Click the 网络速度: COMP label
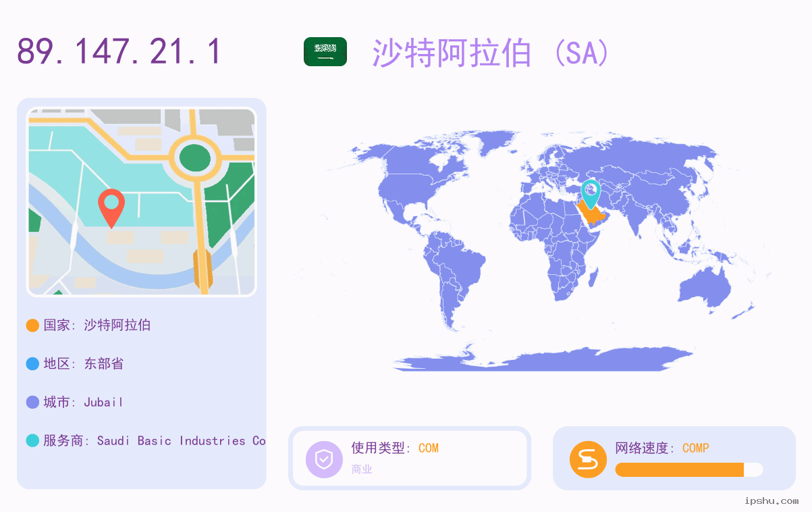Screen dimensions: 812x512 pos(662,448)
